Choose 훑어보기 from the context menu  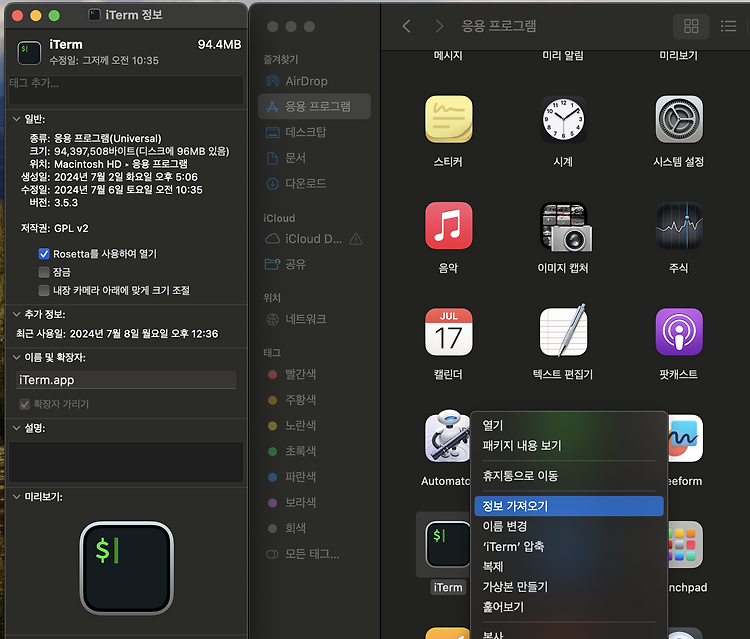[x=569, y=606]
